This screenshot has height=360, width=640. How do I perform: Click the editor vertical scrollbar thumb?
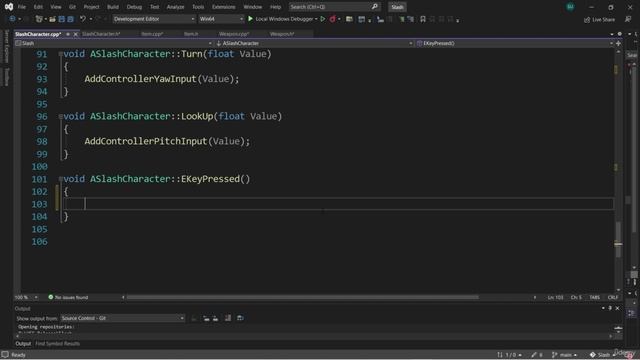[x=618, y=239]
